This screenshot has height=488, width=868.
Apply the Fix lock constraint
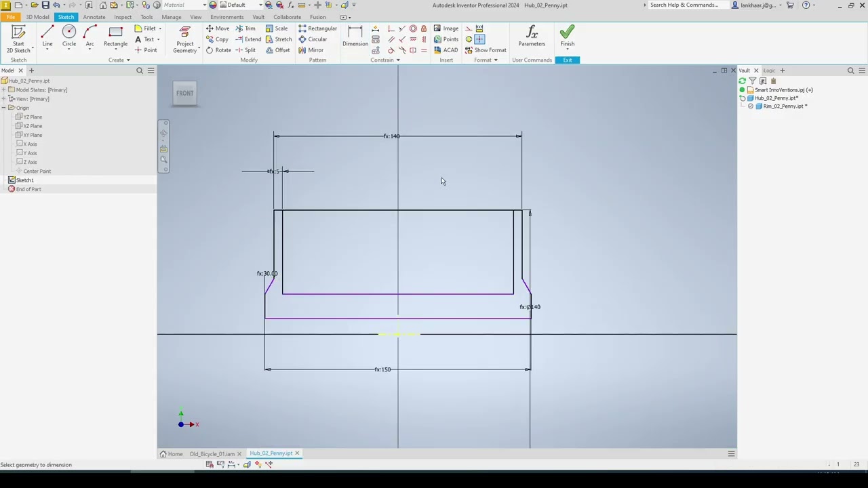(424, 28)
